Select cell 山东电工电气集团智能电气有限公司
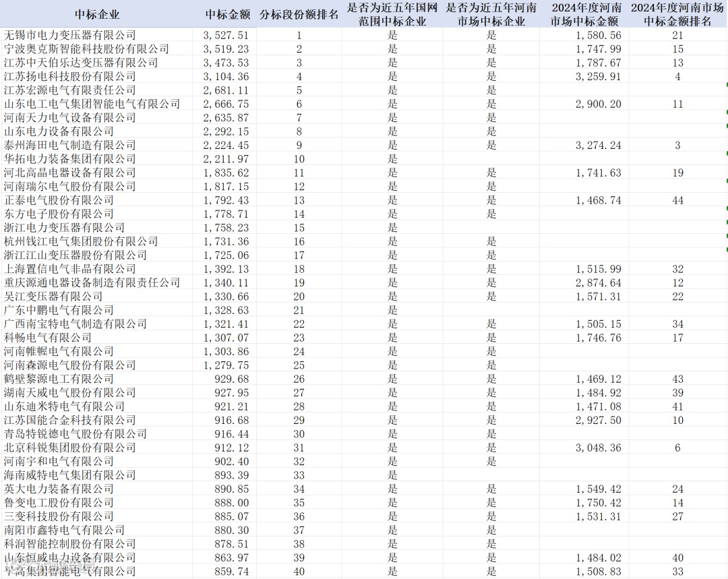Image resolution: width=728 pixels, height=579 pixels. (92, 104)
